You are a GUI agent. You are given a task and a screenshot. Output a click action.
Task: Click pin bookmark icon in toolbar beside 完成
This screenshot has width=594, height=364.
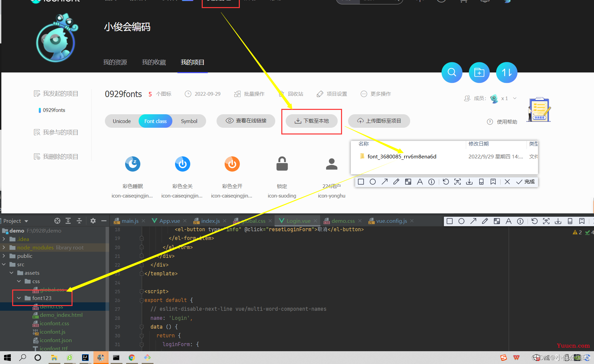(493, 182)
